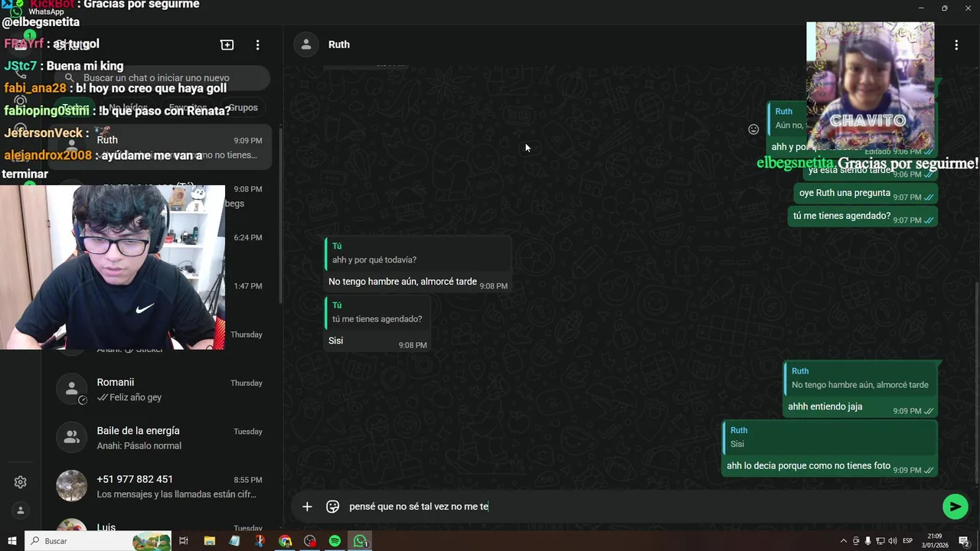
Task: Open the volume control tray icon
Action: click(892, 541)
